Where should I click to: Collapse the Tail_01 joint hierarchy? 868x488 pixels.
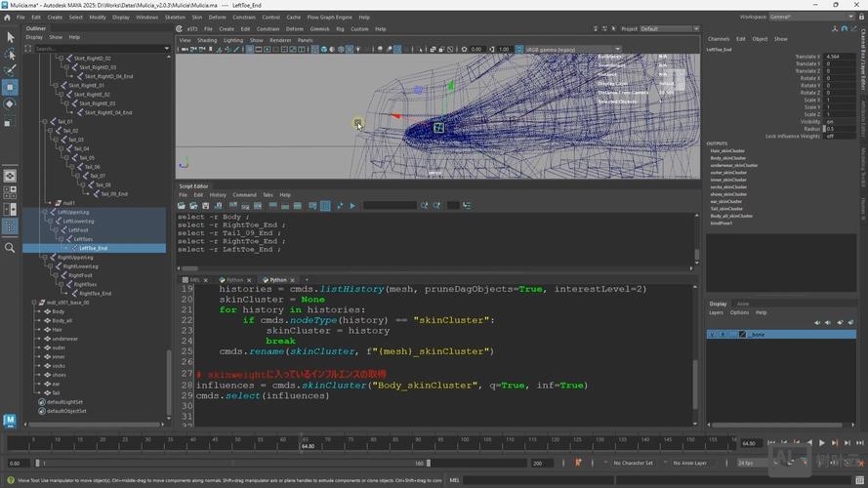pyautogui.click(x=46, y=122)
